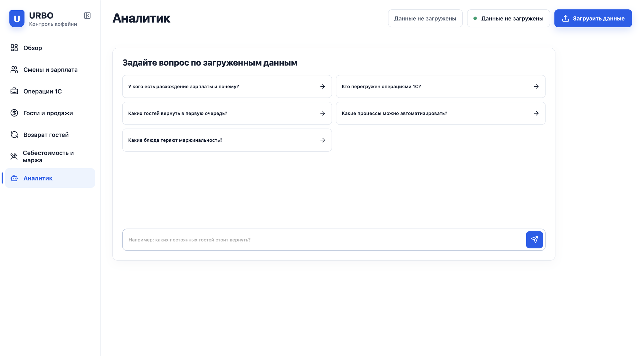Screen dimensions: 644x356
Task: Click the gray Данные не загружены badge
Action: click(425, 18)
